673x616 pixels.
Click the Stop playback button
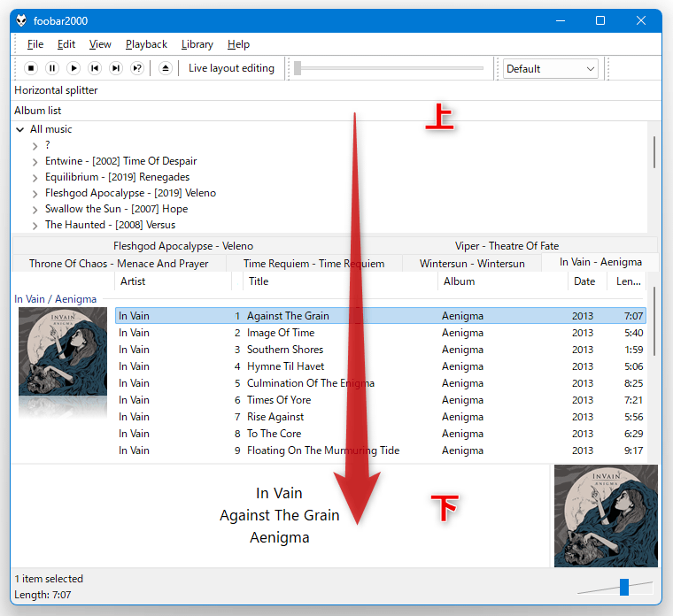click(31, 68)
